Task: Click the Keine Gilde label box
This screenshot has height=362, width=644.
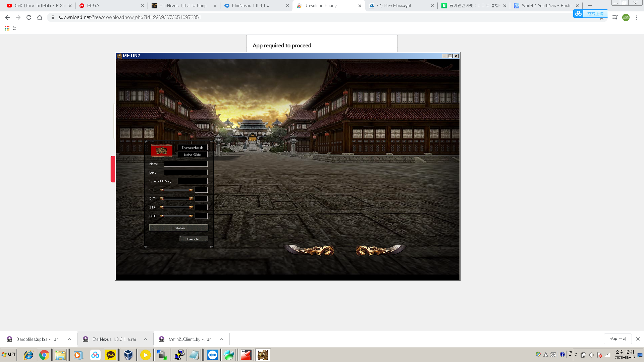Action: click(x=192, y=155)
